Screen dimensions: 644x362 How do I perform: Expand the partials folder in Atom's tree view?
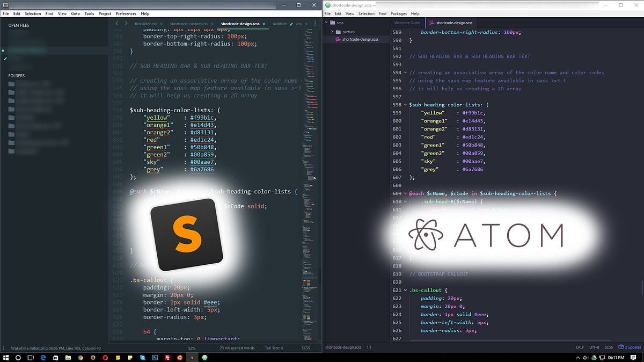(332, 32)
